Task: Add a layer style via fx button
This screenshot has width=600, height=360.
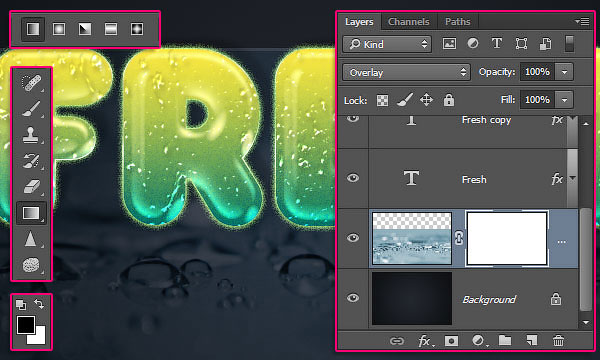Action: [425, 340]
